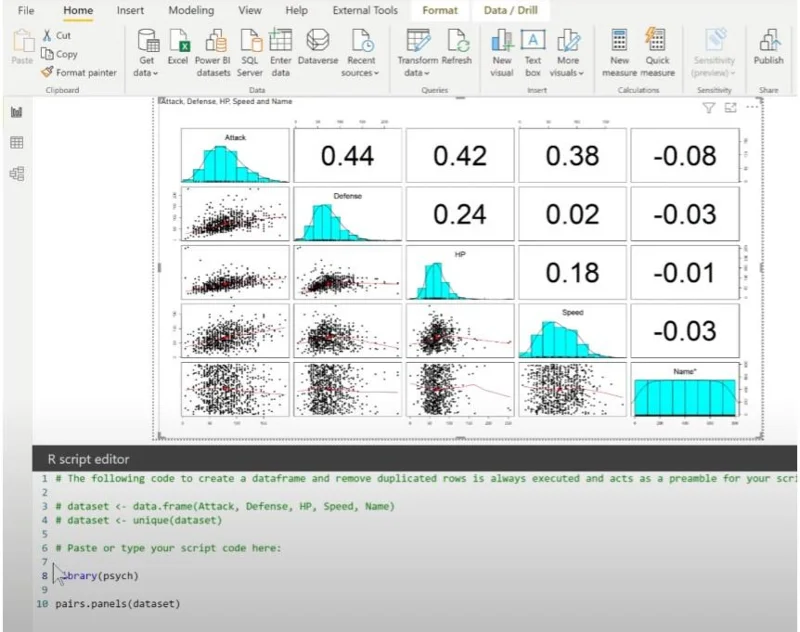This screenshot has height=632, width=800.
Task: Switch to Model view in sidebar
Action: 17,174
